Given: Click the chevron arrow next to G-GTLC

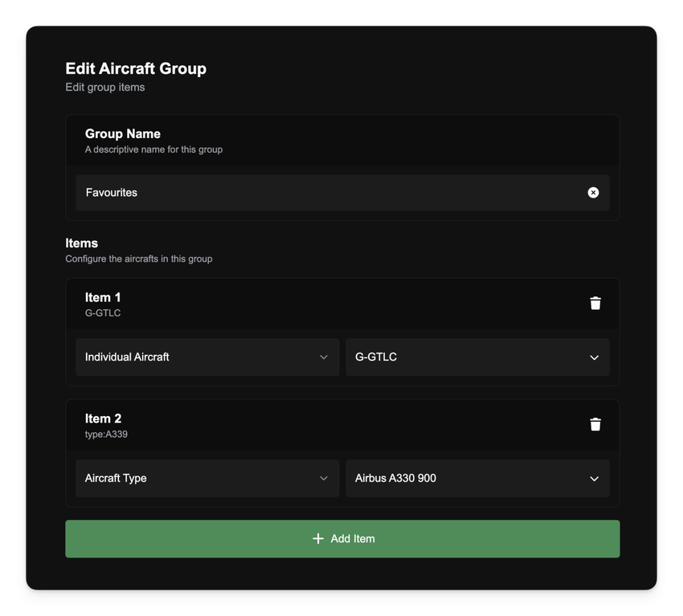Looking at the screenshot, I should (594, 357).
